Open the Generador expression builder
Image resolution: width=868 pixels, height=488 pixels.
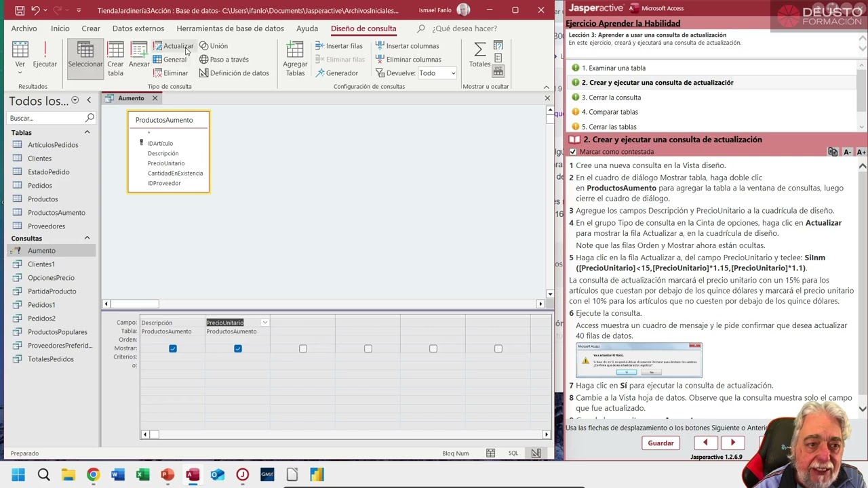click(x=337, y=73)
